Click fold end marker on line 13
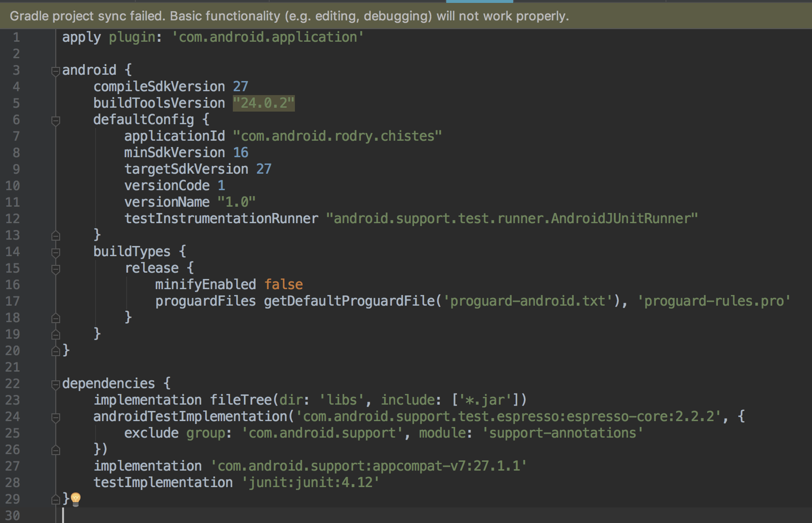This screenshot has width=812, height=523. tap(56, 236)
